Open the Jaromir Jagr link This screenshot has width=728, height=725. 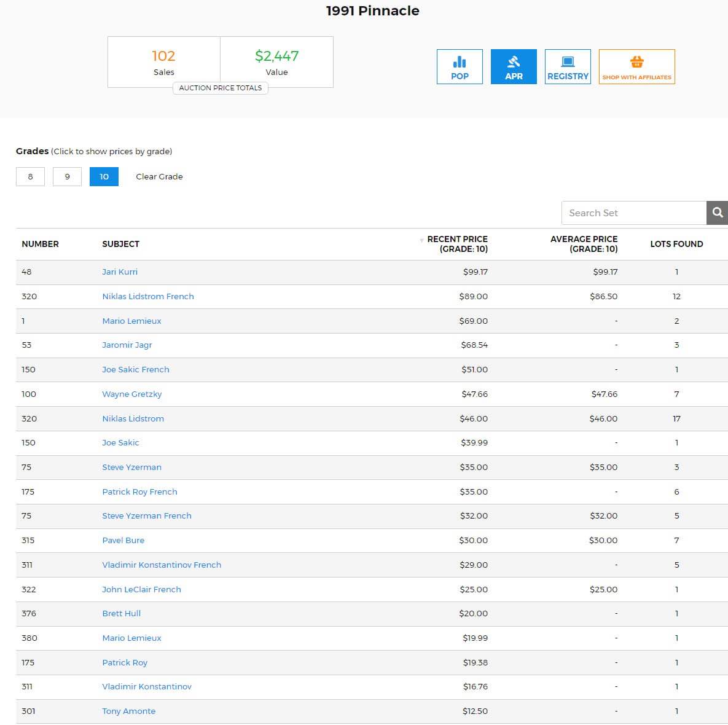[127, 345]
